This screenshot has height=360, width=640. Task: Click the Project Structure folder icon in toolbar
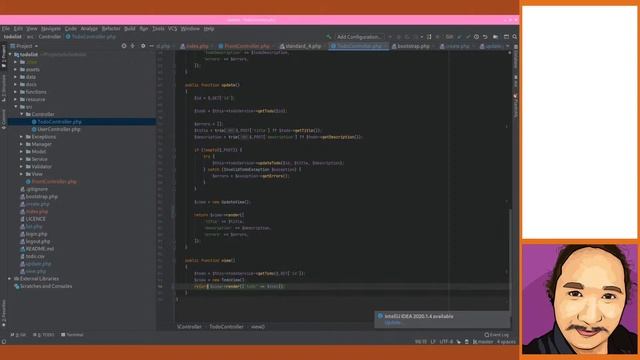click(496, 37)
